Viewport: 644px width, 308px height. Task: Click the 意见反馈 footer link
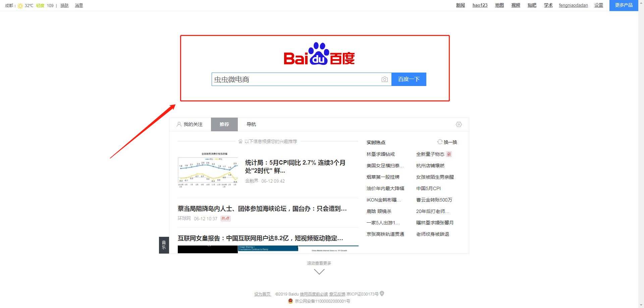pos(337,294)
